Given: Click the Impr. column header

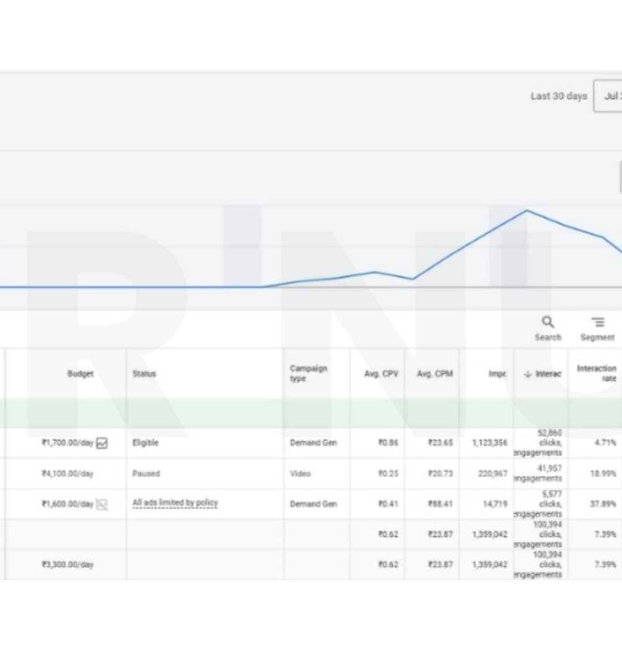Looking at the screenshot, I should tap(498, 374).
